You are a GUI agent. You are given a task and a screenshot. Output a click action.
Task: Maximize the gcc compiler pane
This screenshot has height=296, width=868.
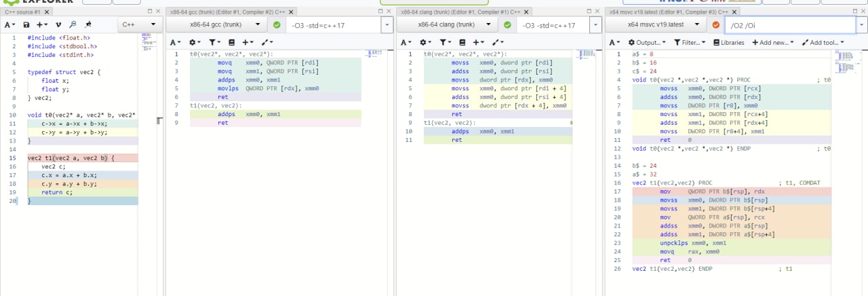tap(379, 12)
